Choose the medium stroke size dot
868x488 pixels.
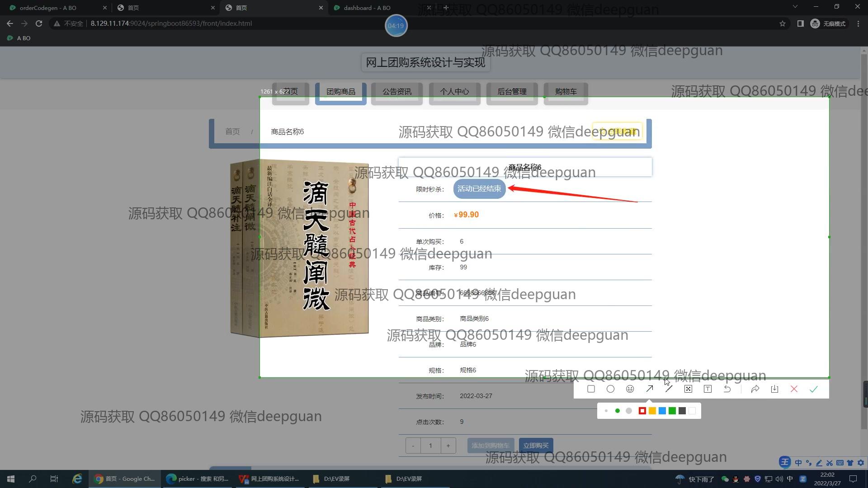[617, 411]
